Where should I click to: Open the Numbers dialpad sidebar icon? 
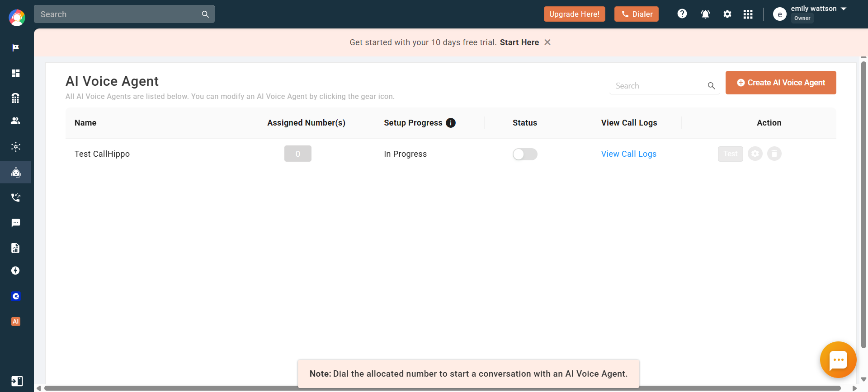(16, 98)
